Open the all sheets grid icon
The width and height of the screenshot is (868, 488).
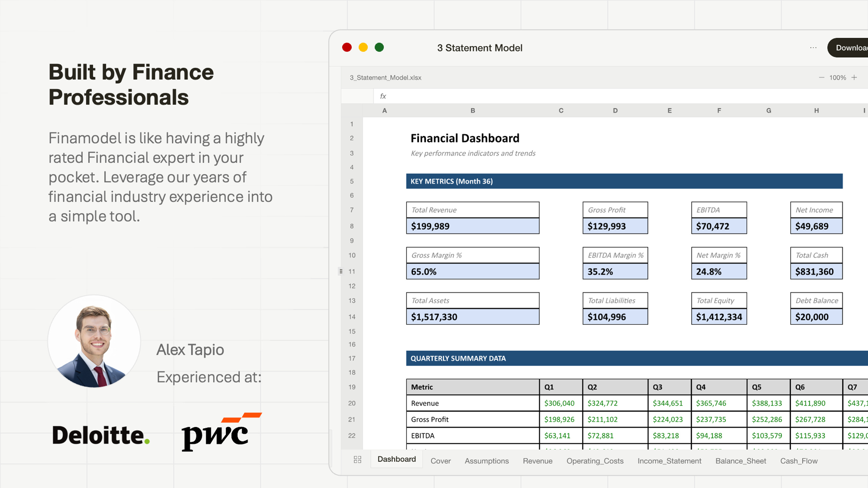(x=357, y=460)
